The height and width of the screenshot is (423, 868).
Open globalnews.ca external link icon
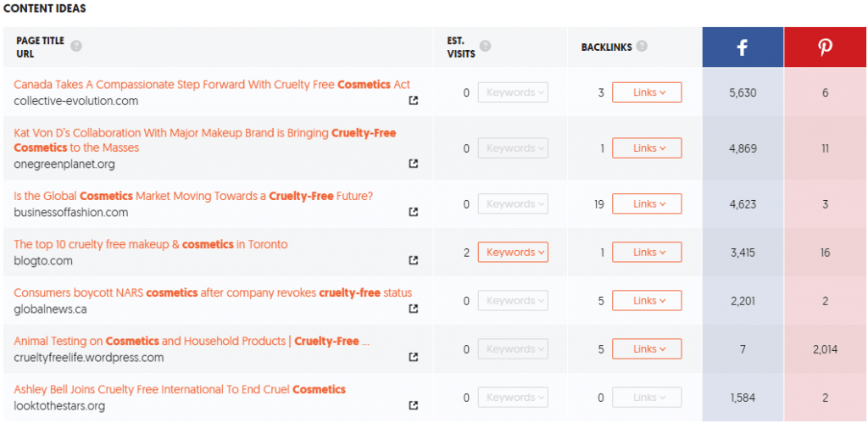(x=413, y=309)
